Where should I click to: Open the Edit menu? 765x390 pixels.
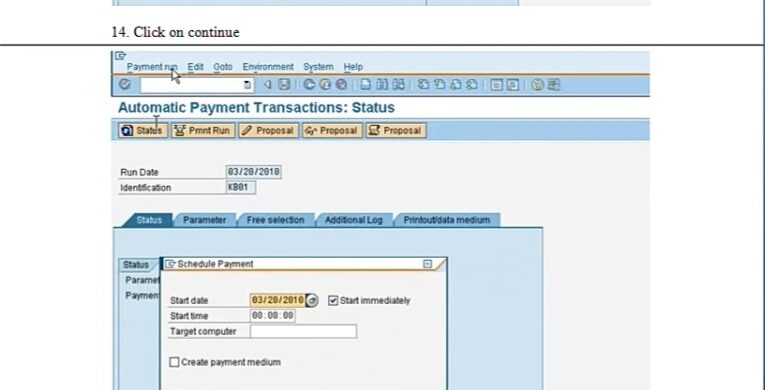(195, 67)
